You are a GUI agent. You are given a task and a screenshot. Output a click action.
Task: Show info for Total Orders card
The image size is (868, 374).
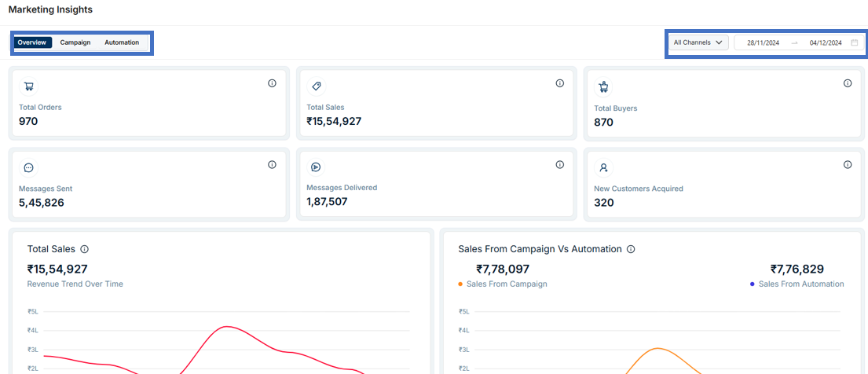272,83
